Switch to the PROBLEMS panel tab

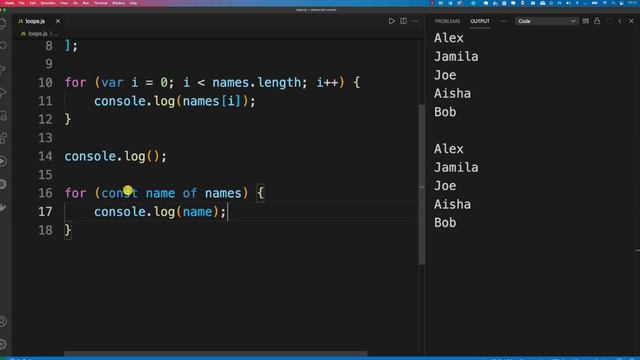[x=447, y=21]
